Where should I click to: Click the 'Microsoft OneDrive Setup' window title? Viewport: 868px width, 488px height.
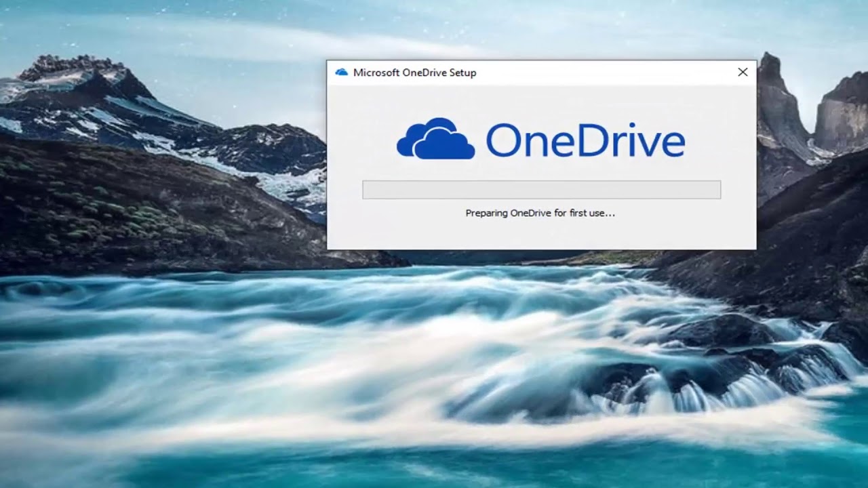click(x=414, y=73)
